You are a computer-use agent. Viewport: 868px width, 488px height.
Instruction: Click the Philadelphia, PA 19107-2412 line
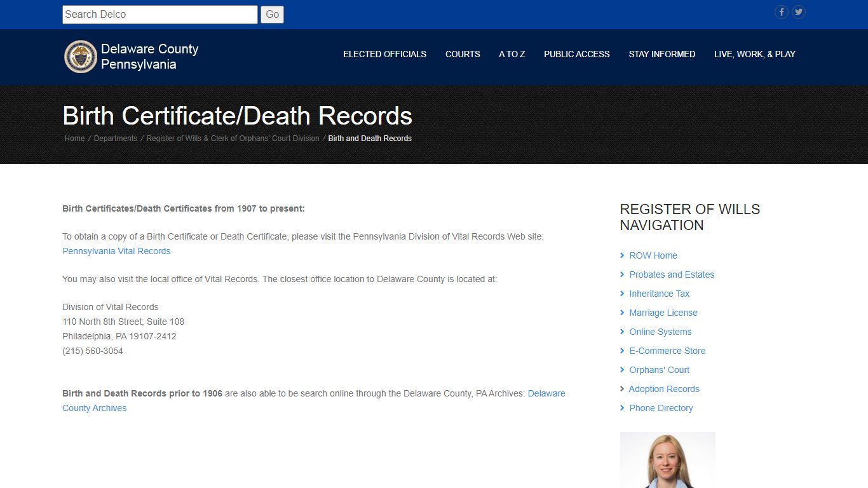coord(119,336)
